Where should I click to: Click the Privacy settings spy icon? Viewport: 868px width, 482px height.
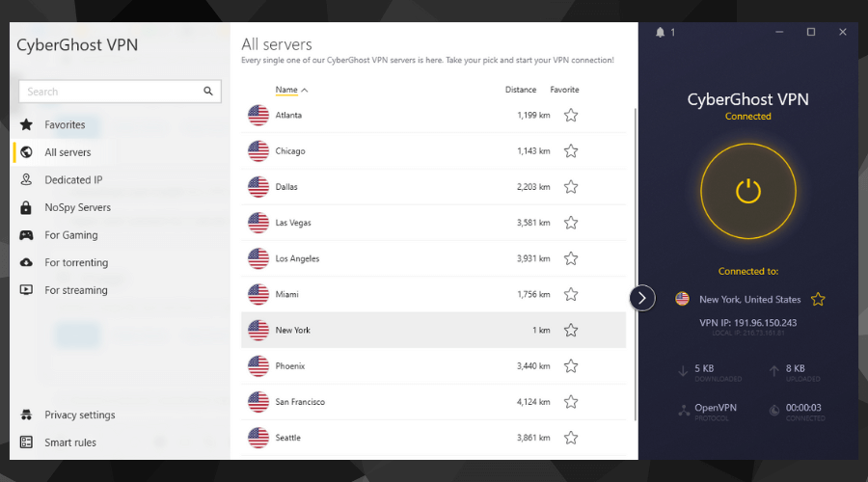click(26, 415)
